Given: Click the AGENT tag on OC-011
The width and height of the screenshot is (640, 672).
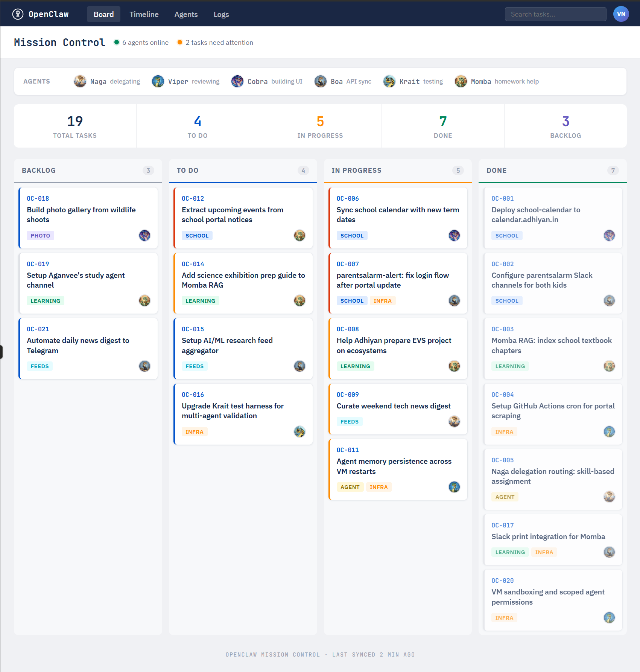Looking at the screenshot, I should click(350, 487).
